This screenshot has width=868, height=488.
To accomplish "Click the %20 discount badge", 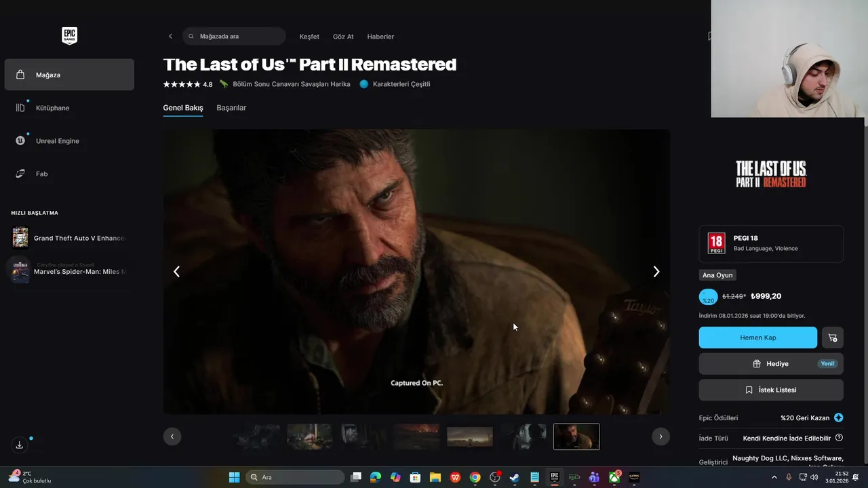I will pos(708,297).
